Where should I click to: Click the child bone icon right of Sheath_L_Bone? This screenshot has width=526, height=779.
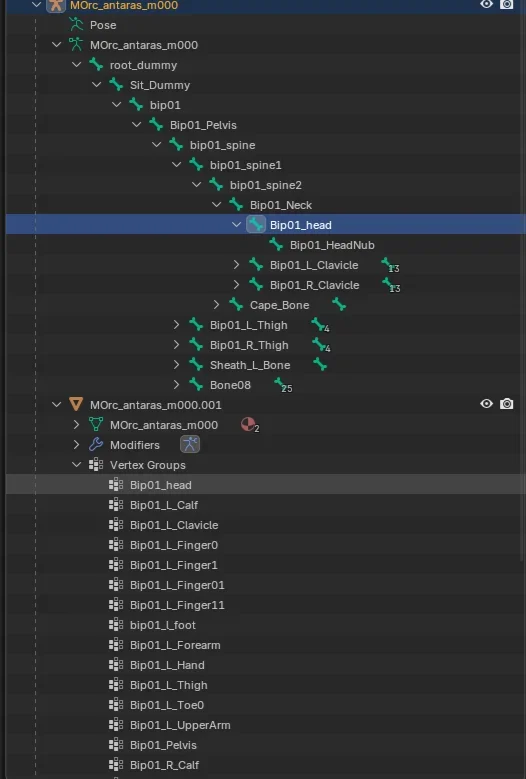[320, 365]
